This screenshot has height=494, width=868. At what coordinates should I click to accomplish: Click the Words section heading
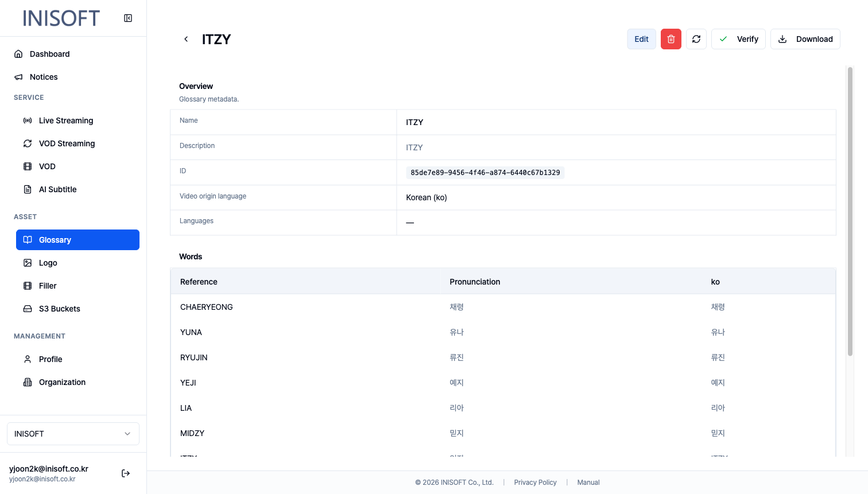pyautogui.click(x=191, y=256)
